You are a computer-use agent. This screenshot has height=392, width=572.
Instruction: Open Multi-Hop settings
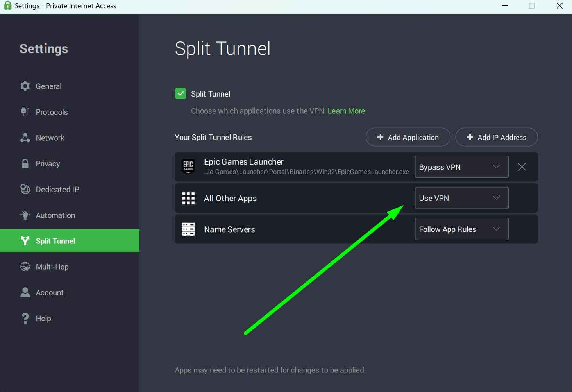[x=70, y=267]
